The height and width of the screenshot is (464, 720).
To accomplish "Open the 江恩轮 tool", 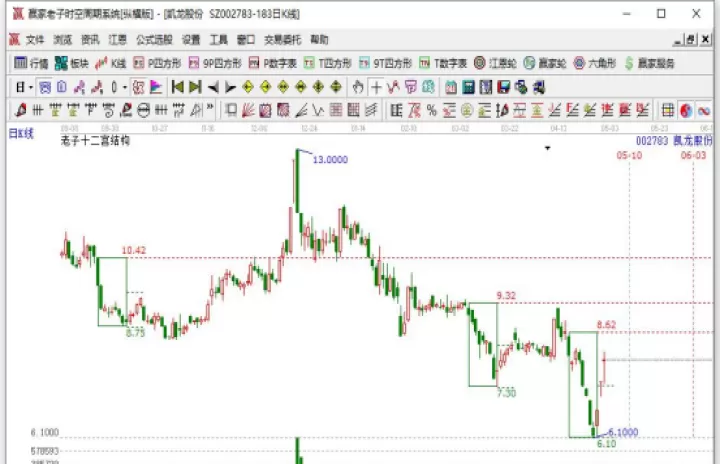I will (495, 63).
